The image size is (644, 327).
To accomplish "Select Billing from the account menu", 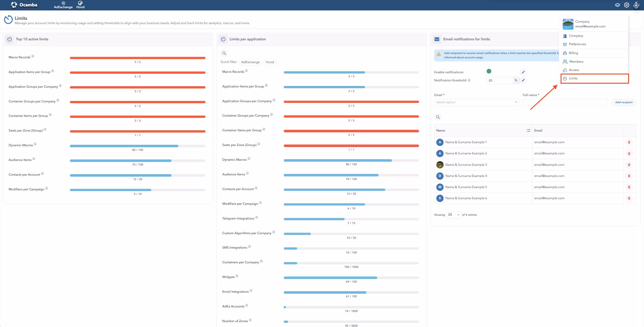I will coord(573,53).
